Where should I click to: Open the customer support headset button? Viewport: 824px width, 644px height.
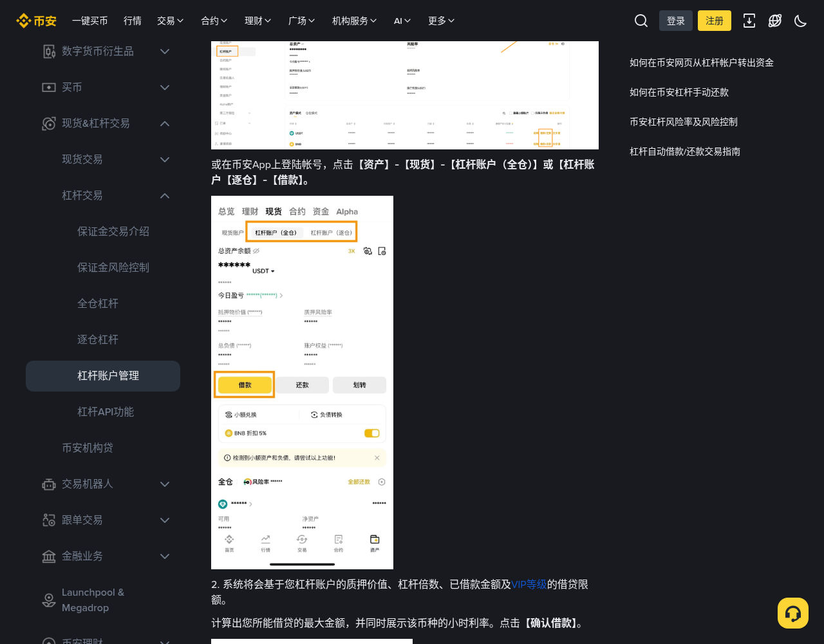(x=793, y=613)
